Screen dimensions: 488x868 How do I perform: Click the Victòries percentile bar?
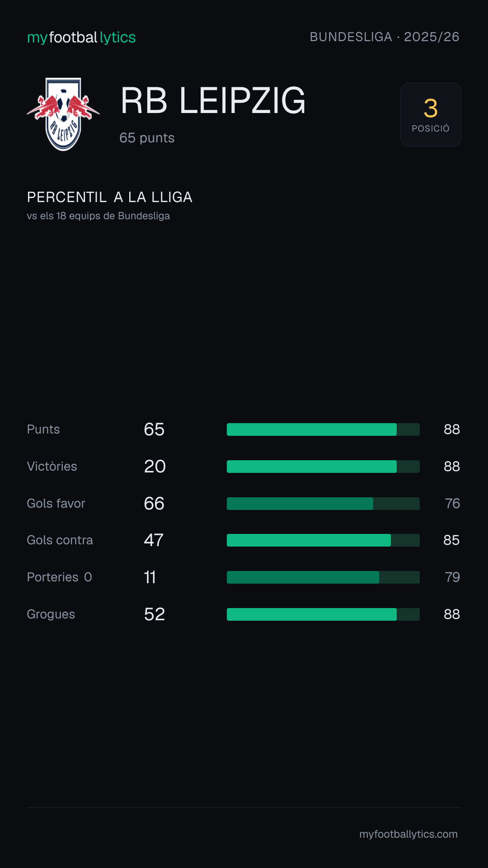(323, 467)
